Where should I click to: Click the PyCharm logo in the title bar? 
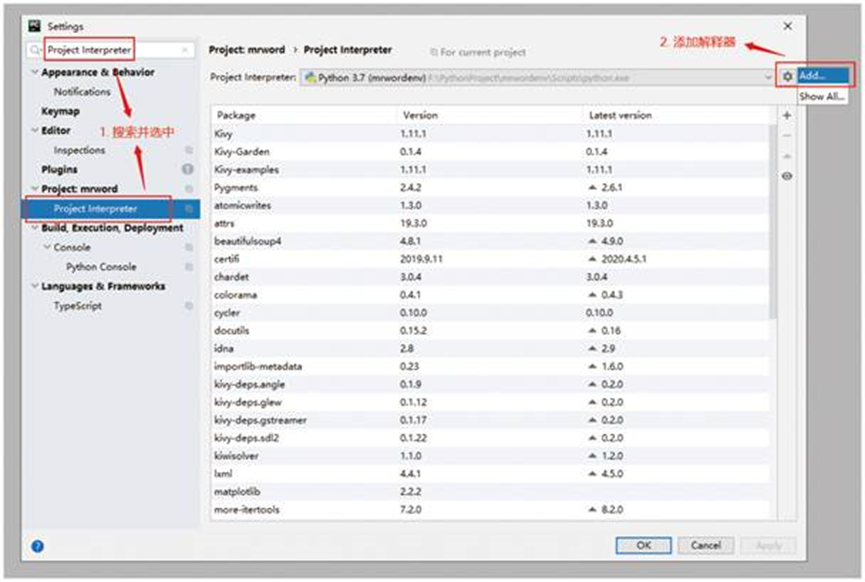[x=35, y=26]
